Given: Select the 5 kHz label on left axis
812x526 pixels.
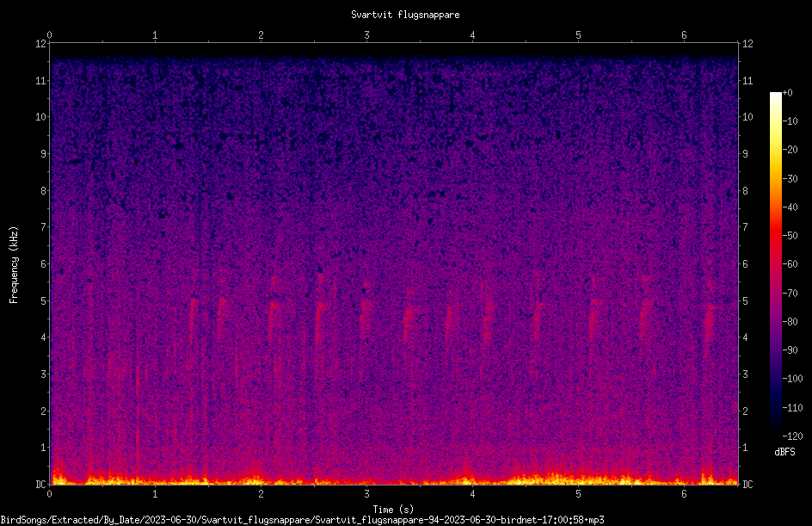Looking at the screenshot, I should point(44,300).
